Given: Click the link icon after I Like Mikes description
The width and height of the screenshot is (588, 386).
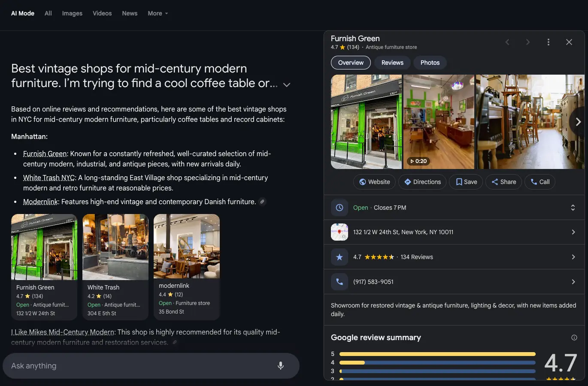Looking at the screenshot, I should pos(174,342).
